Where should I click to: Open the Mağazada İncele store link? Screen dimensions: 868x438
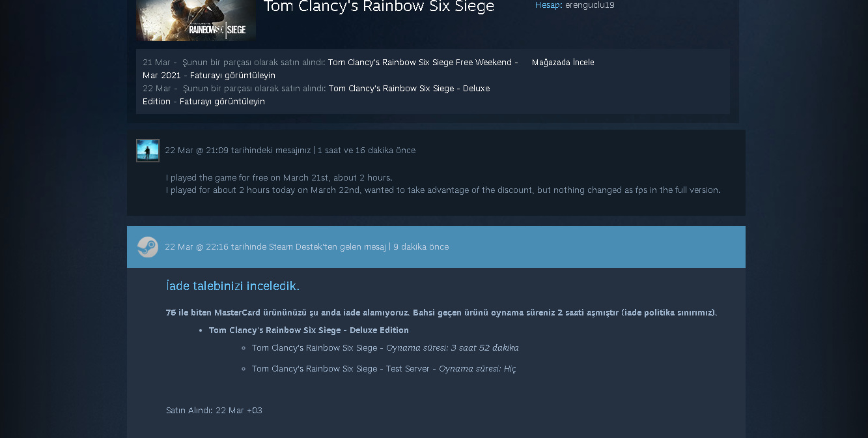563,63
